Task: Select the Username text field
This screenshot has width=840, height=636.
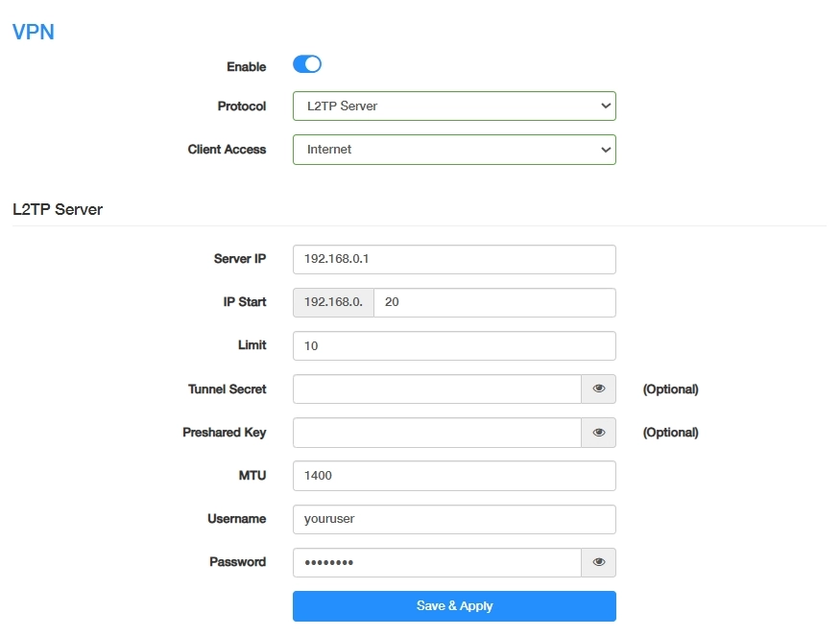Action: click(453, 519)
